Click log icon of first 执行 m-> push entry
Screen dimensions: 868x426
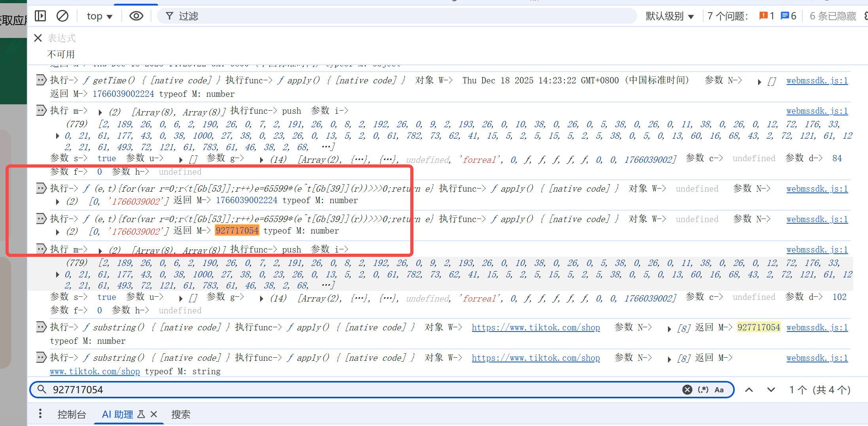point(41,110)
